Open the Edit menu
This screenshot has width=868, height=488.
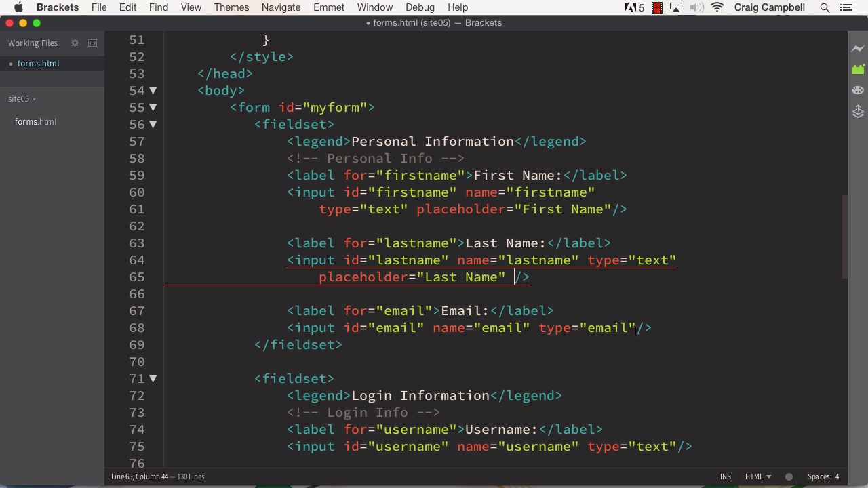[127, 7]
